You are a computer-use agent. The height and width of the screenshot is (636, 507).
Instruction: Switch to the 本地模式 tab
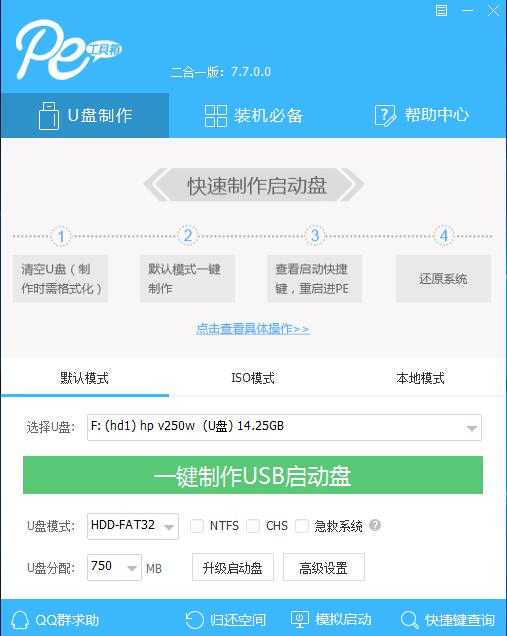point(421,378)
